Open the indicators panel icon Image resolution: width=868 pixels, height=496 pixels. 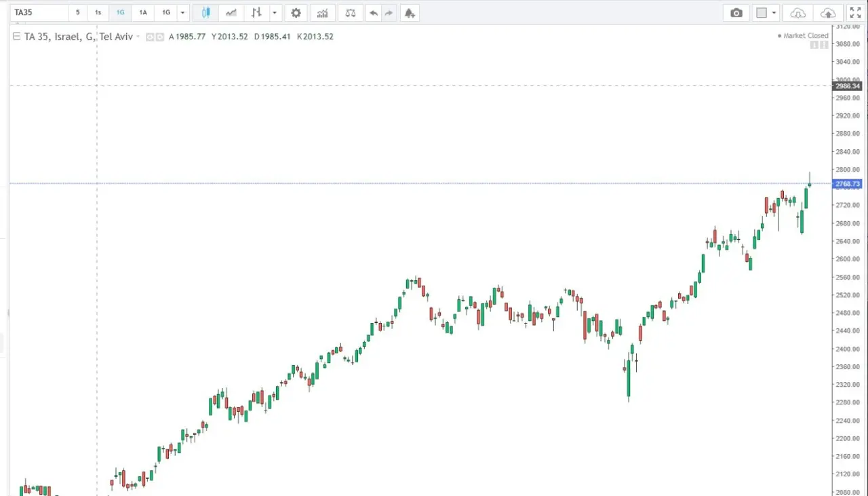(x=323, y=13)
